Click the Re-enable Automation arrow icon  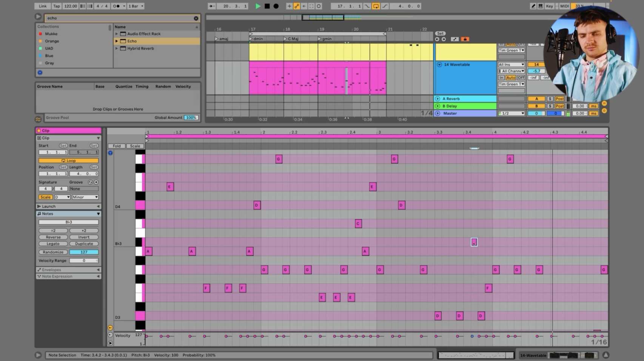[304, 6]
